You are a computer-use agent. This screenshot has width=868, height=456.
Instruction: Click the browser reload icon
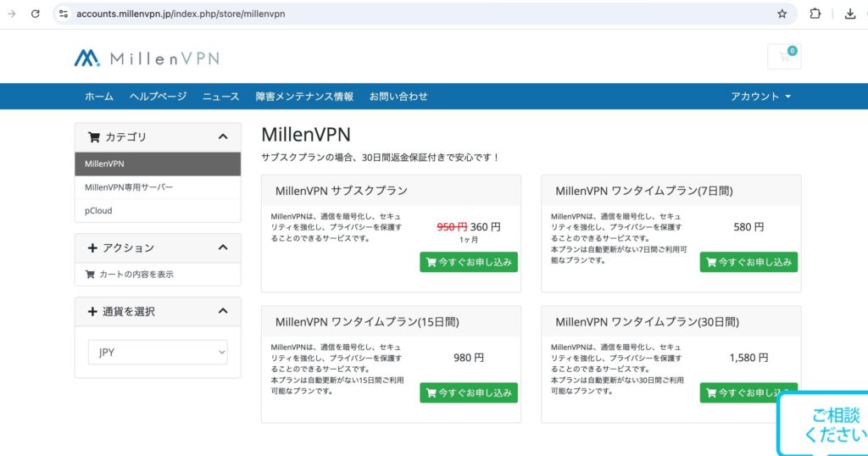[x=36, y=14]
